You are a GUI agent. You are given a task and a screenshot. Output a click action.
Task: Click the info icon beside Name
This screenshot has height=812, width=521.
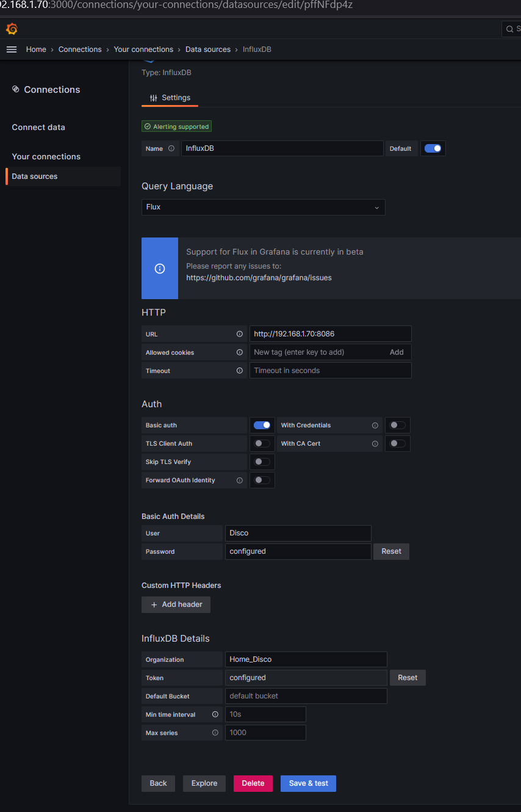[x=171, y=148]
